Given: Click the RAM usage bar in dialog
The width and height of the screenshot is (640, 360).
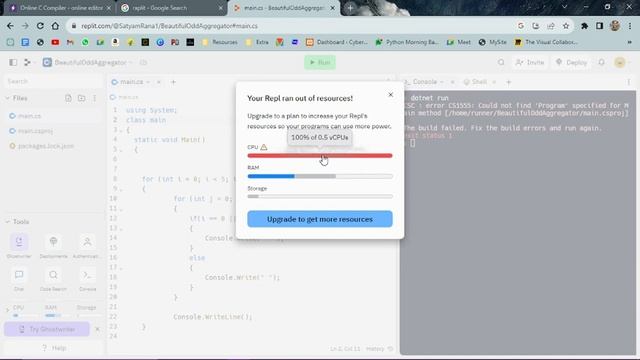Looking at the screenshot, I should point(320,176).
